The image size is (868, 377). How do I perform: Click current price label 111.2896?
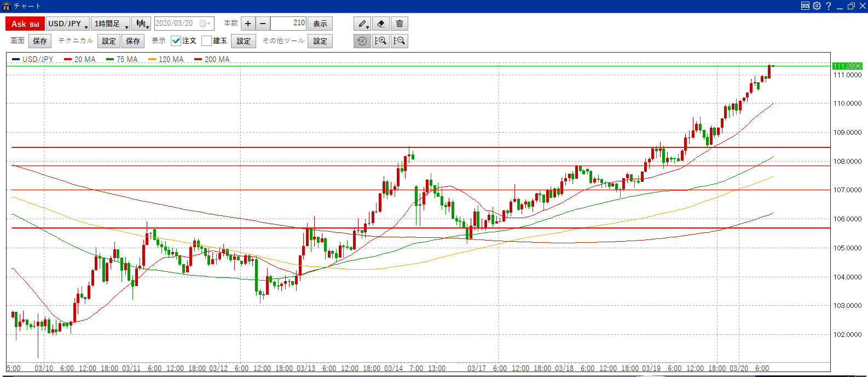pyautogui.click(x=847, y=66)
